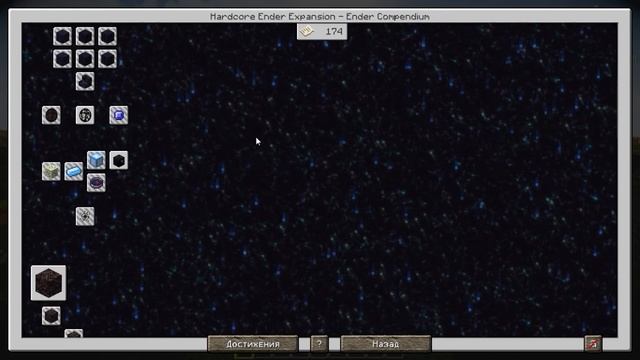Image resolution: width=640 pixels, height=360 pixels.
Task: Select the solid black cube entry
Action: [x=118, y=160]
